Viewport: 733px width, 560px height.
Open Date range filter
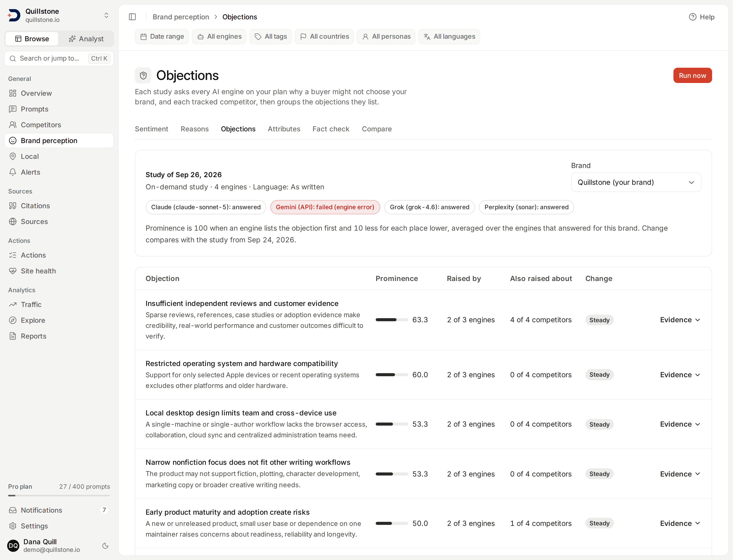[x=162, y=36]
